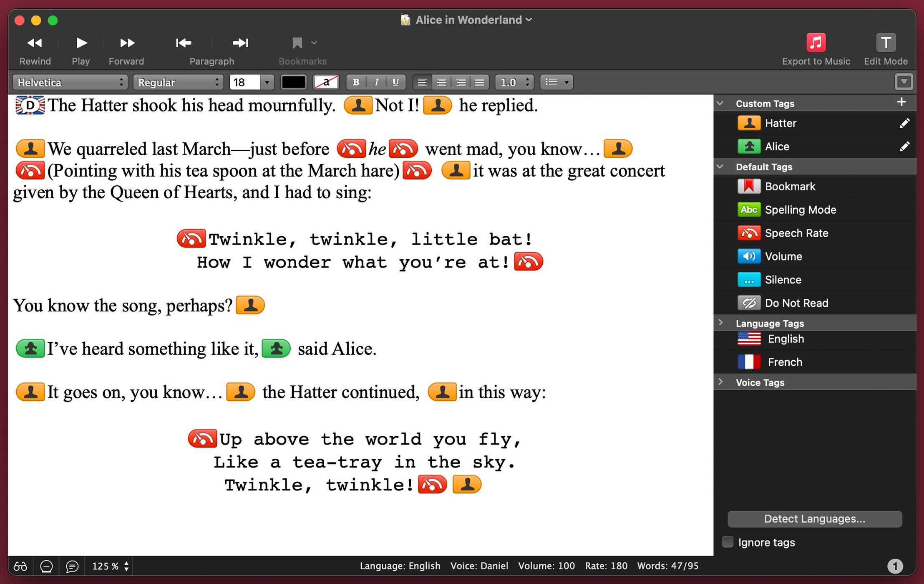Edit the Hatter custom tag with pencil
This screenshot has height=584, width=924.
904,123
